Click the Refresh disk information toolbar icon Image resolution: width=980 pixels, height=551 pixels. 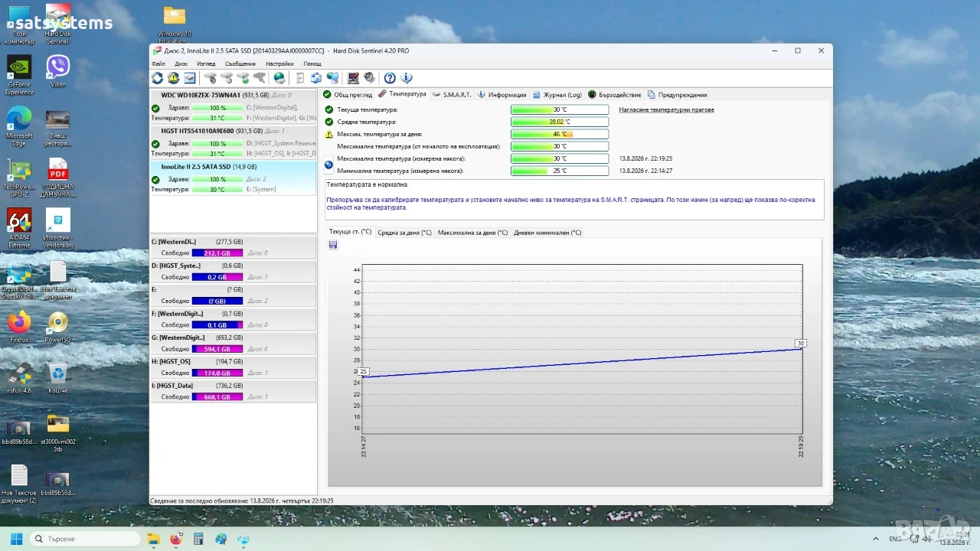[157, 78]
